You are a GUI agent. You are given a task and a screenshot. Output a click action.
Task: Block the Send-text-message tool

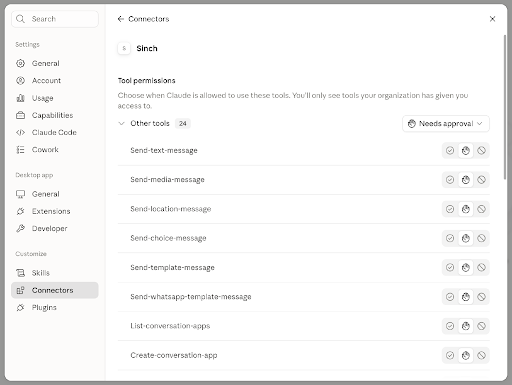point(481,151)
